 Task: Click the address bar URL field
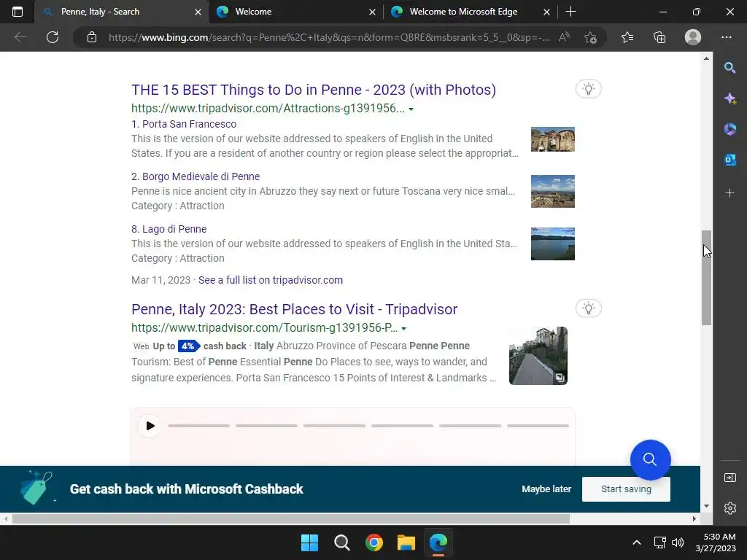[329, 37]
